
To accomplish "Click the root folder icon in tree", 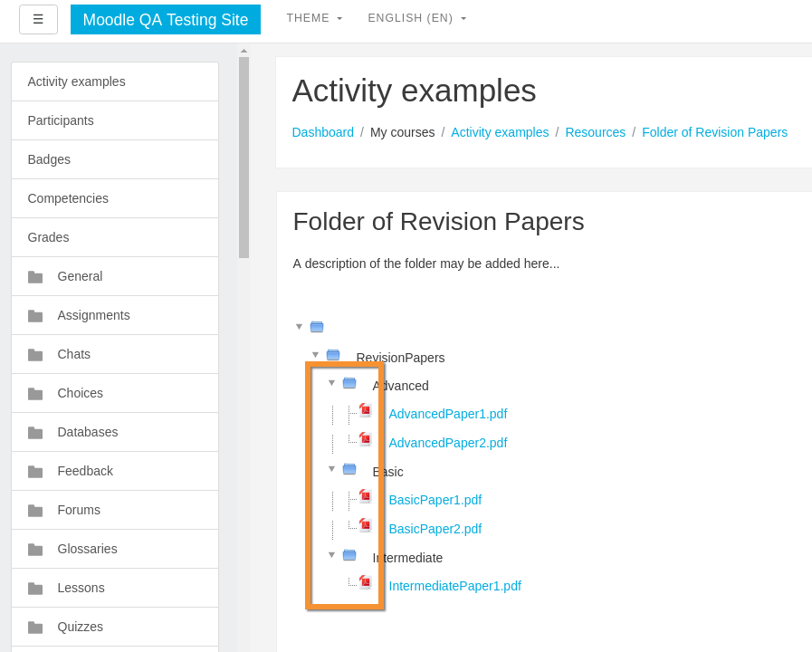I will (x=317, y=327).
